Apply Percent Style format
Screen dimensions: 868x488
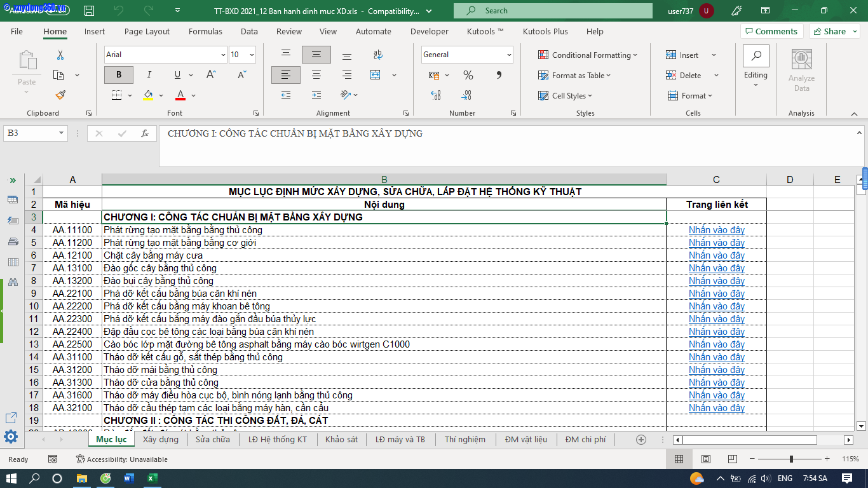[468, 75]
